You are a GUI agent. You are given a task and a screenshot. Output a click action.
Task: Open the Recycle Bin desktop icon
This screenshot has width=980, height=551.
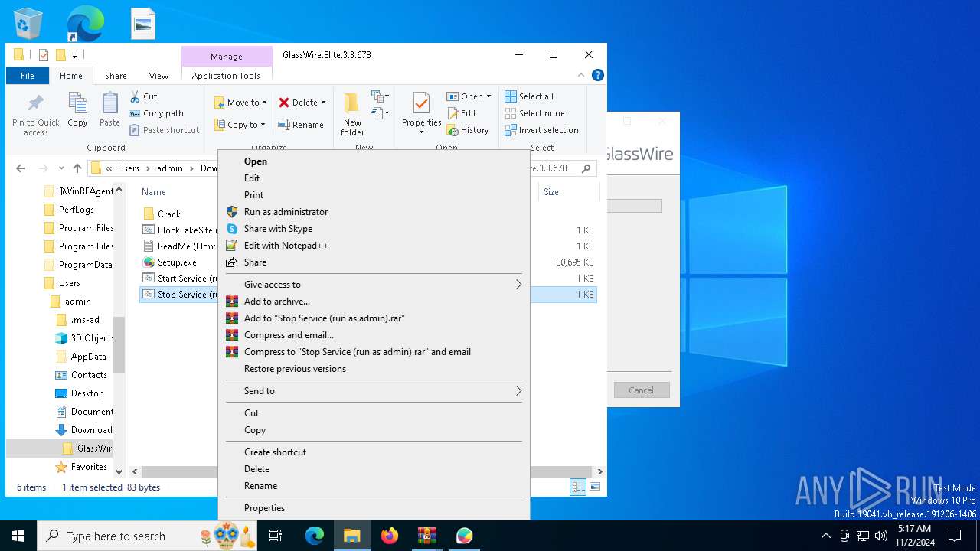click(29, 24)
